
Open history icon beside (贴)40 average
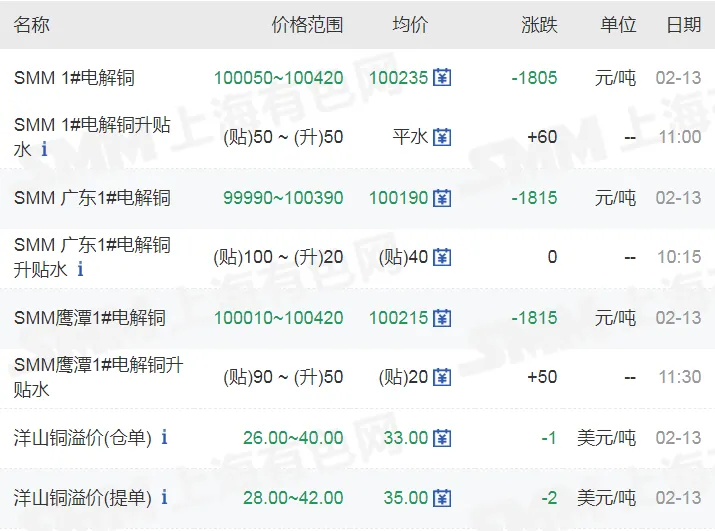coord(442,257)
